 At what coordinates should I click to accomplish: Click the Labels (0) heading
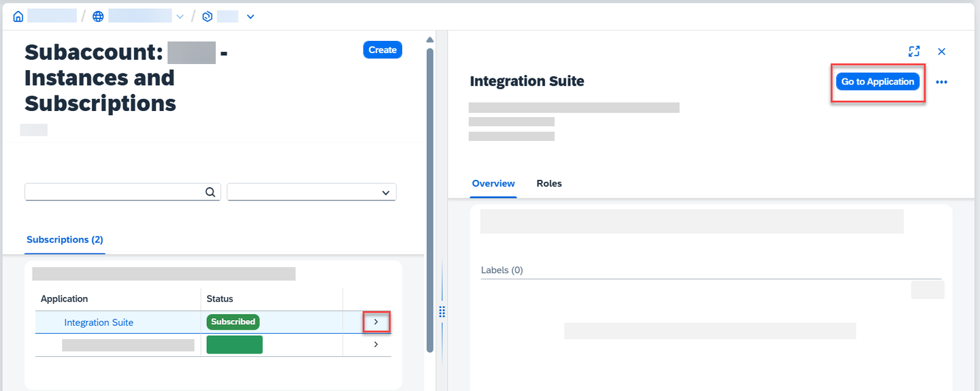[502, 270]
